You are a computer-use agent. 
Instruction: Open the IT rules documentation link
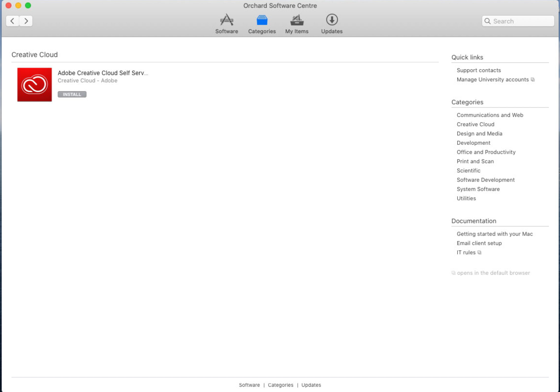tap(466, 252)
